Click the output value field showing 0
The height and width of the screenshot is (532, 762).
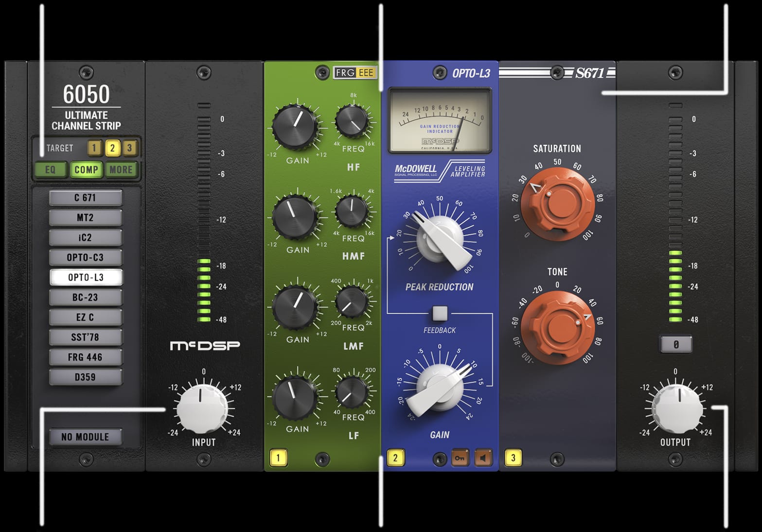[675, 345]
